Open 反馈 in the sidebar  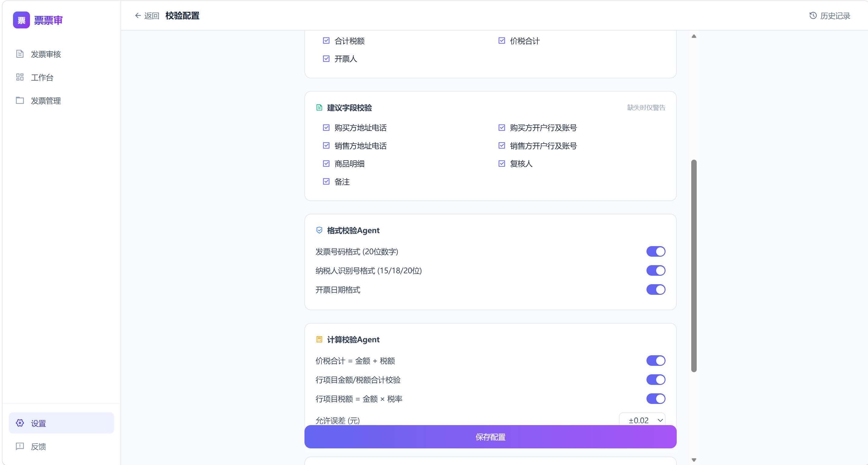[x=61, y=446]
